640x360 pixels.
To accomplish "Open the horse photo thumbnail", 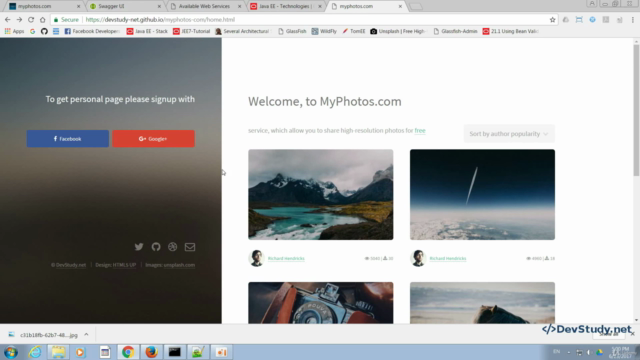I will [x=482, y=303].
